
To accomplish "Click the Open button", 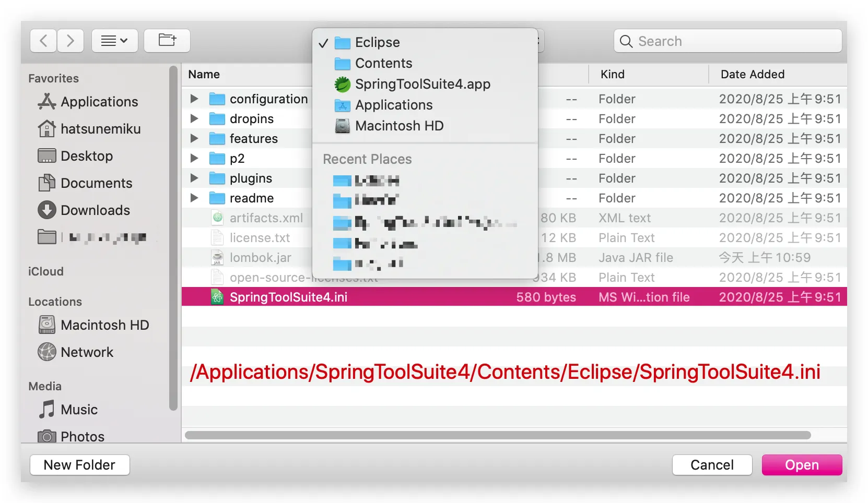I will coord(801,465).
